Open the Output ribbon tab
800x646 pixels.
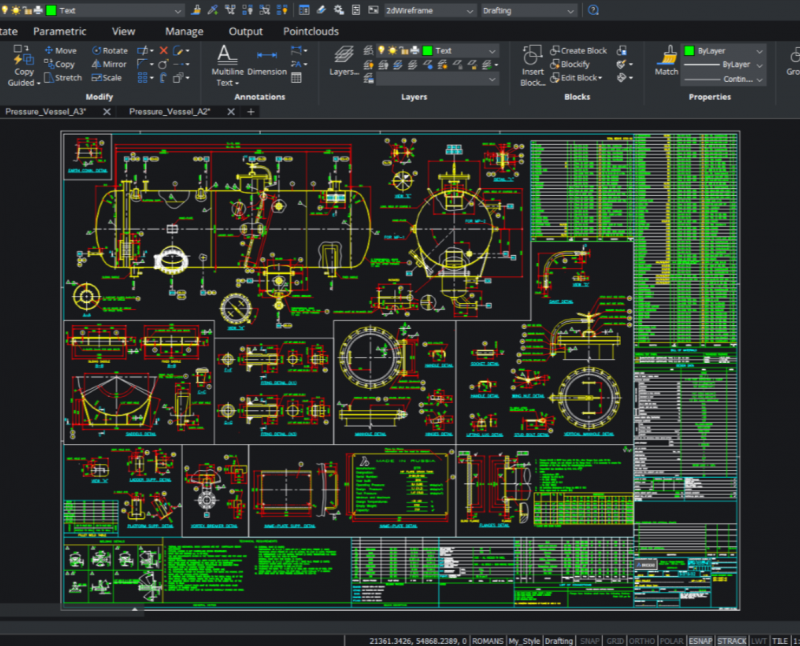(245, 31)
